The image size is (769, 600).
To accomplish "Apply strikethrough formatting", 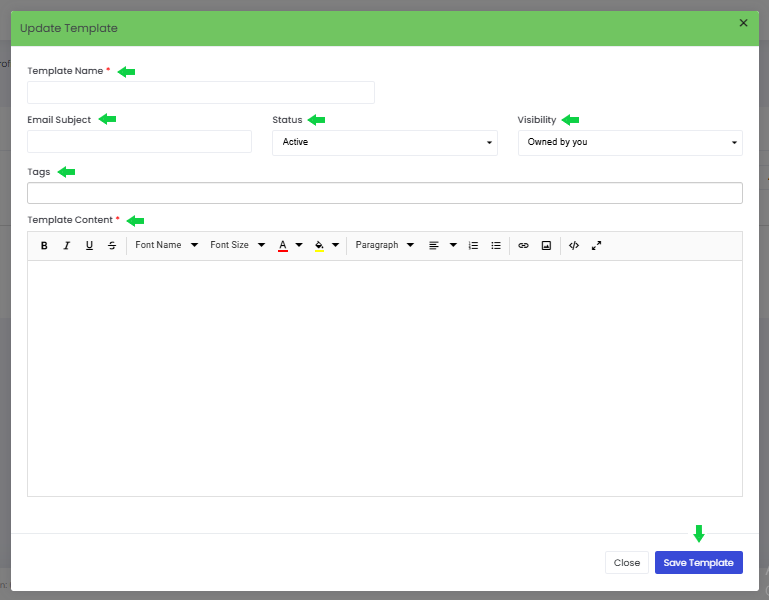I will [x=112, y=245].
